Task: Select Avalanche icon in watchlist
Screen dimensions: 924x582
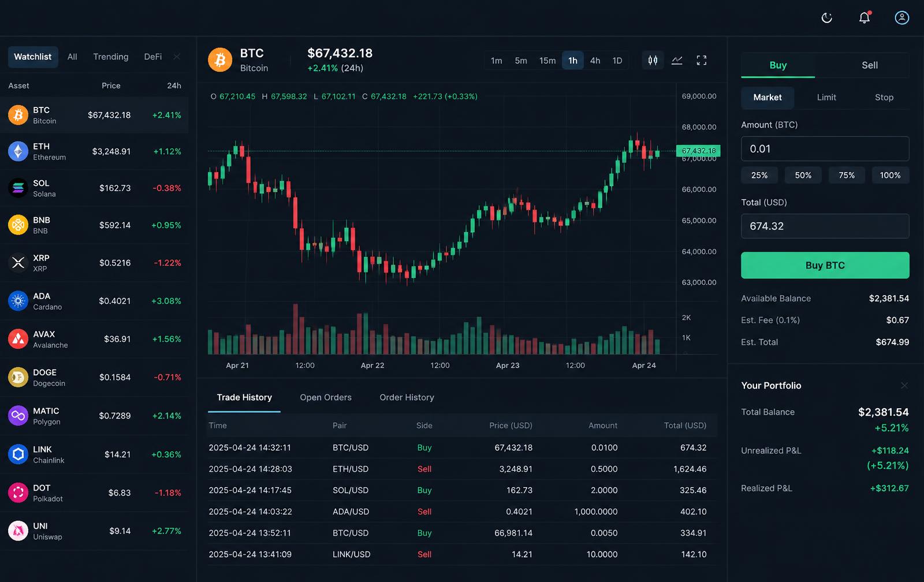Action: (18, 339)
